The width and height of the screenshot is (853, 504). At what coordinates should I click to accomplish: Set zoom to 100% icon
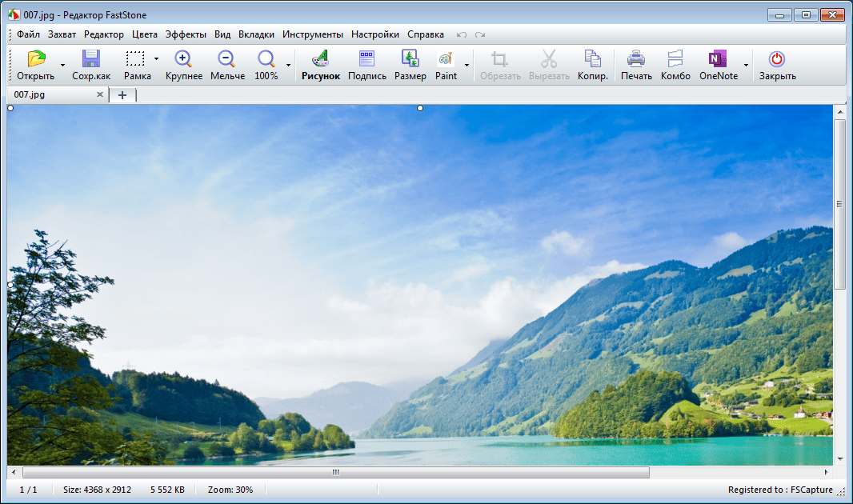click(x=266, y=58)
